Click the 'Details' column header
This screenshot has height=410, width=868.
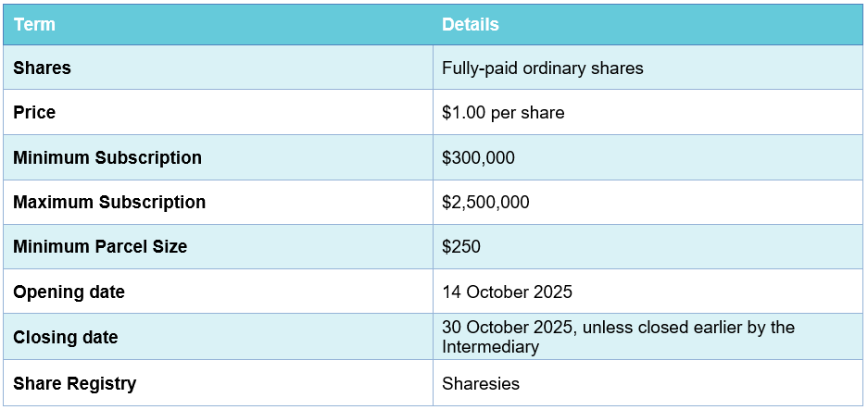tap(470, 25)
